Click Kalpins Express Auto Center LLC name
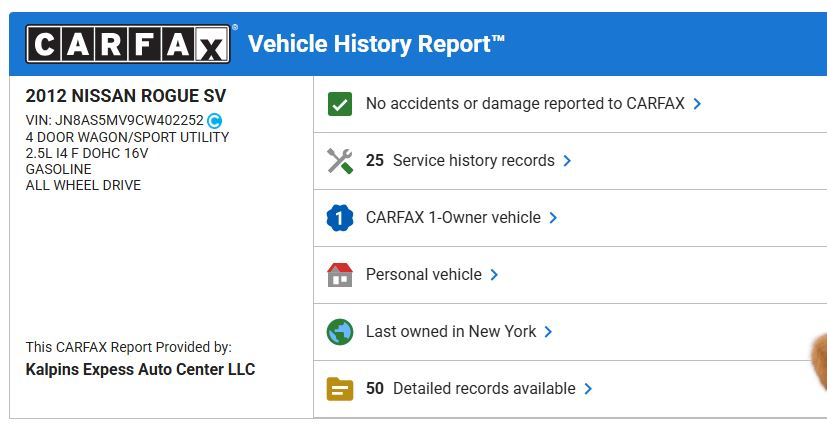Screen dimensions: 827x430 (x=140, y=370)
